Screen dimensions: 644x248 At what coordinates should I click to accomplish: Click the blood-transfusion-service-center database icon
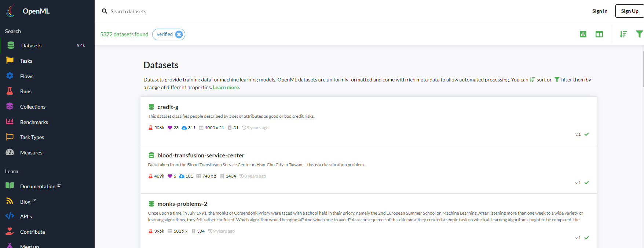[151, 155]
